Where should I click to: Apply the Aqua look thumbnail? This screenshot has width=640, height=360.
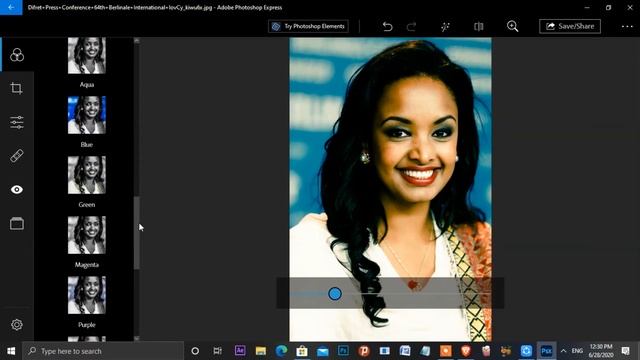tap(87, 56)
